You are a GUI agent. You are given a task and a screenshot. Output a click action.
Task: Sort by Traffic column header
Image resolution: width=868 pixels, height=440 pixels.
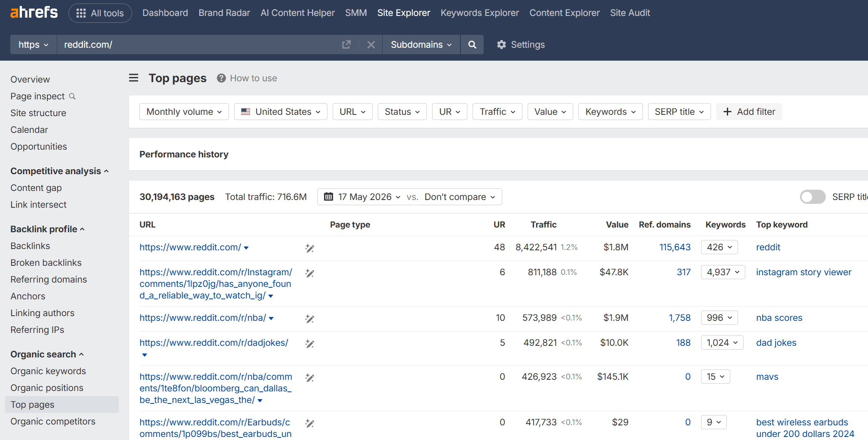tap(544, 225)
